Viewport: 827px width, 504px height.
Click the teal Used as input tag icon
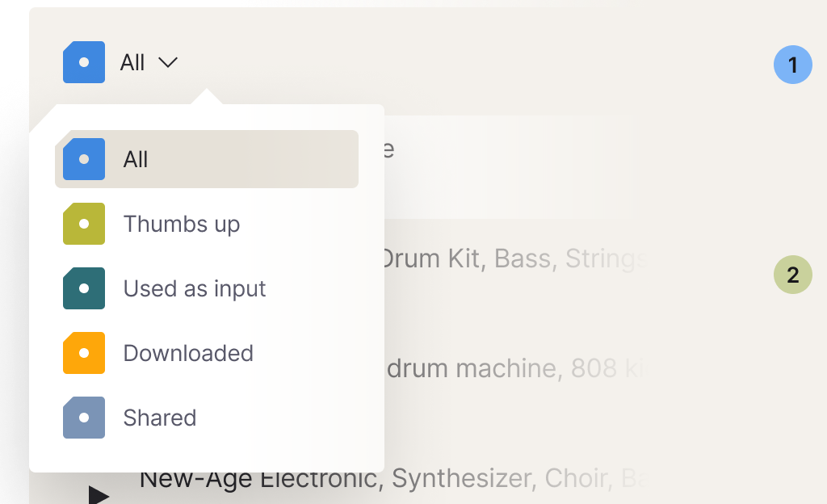tap(84, 288)
